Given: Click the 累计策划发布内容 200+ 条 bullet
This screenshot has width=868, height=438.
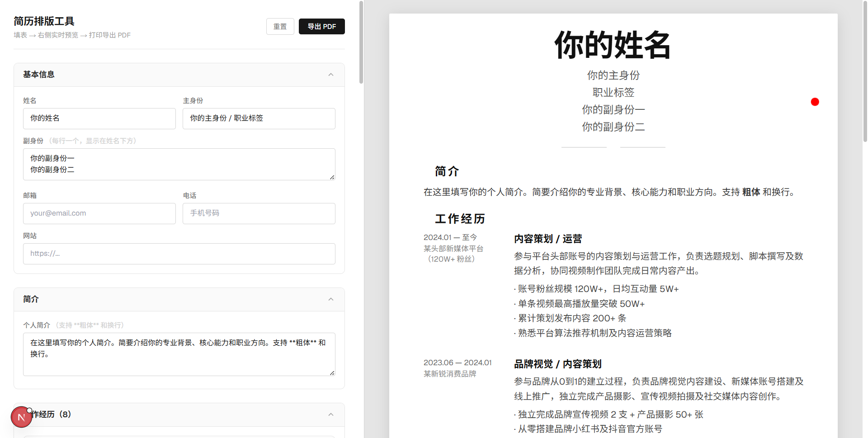Looking at the screenshot, I should 570,318.
